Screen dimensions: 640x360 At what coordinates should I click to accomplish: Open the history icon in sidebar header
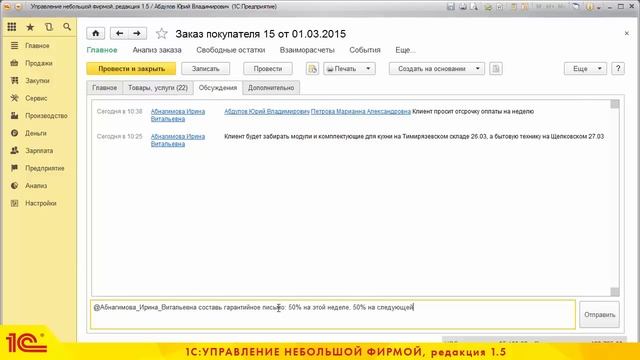49,27
